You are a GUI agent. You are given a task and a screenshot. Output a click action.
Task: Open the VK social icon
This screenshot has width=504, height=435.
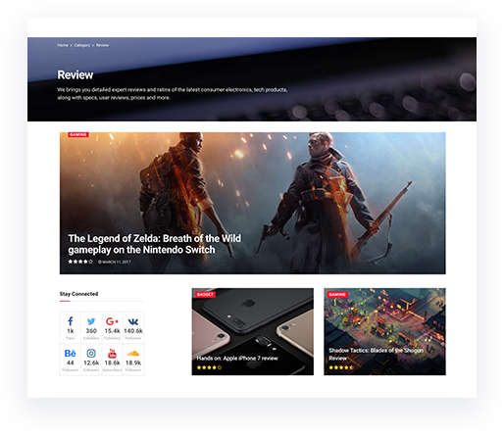click(x=133, y=321)
